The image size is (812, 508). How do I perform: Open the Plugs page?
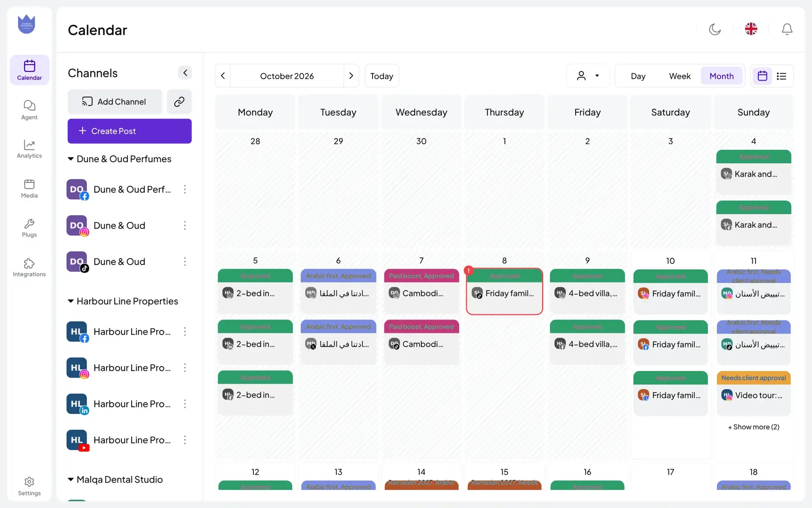click(x=29, y=228)
